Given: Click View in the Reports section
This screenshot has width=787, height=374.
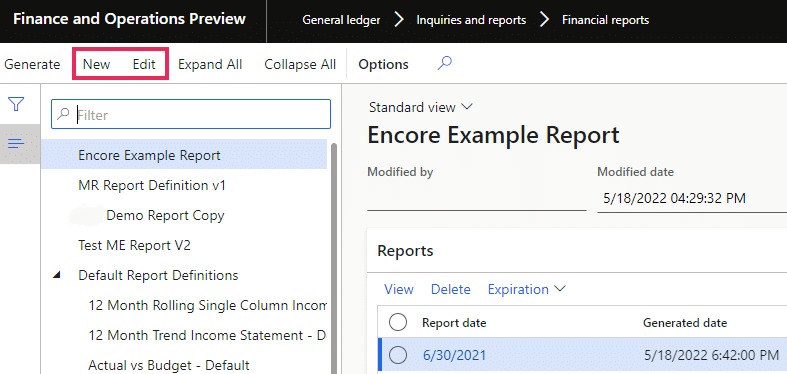Looking at the screenshot, I should [x=399, y=289].
